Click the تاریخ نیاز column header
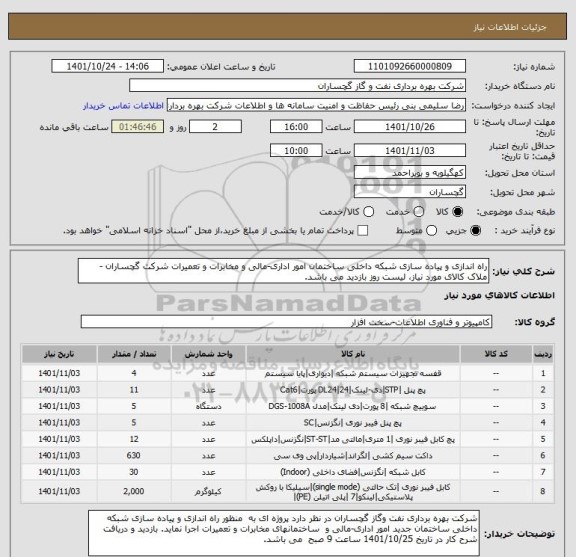Image resolution: width=576 pixels, height=557 pixels. pos(59,354)
